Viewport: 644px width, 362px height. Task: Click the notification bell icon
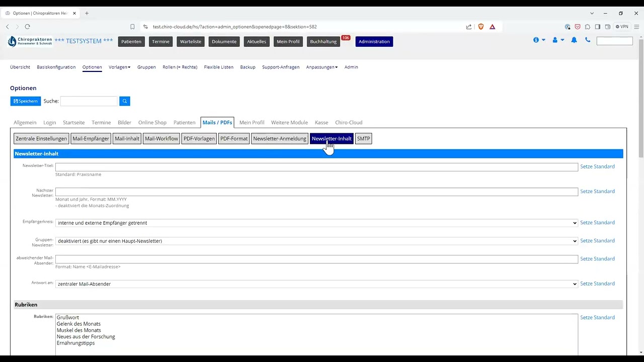[x=574, y=40]
